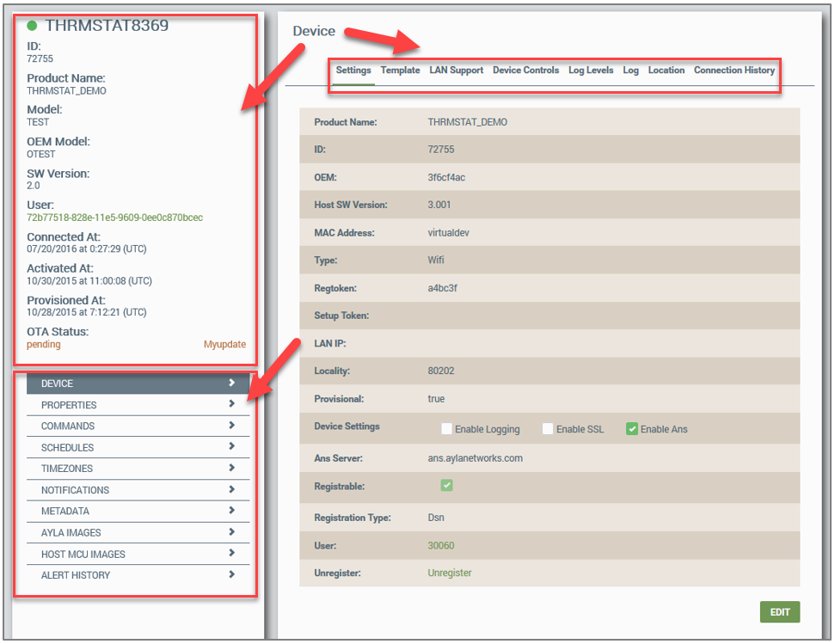The width and height of the screenshot is (835, 644).
Task: Open the PROPERTIES sidebar item
Action: (138, 405)
